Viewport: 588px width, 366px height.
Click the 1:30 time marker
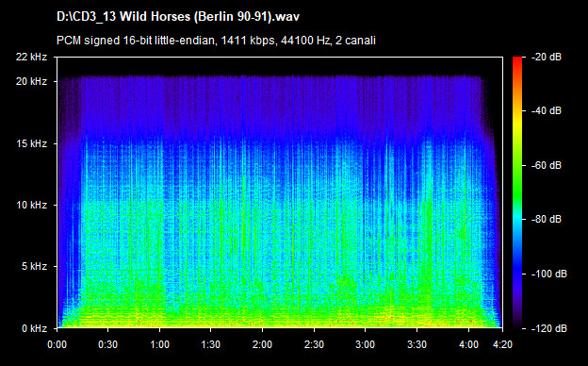(211, 344)
